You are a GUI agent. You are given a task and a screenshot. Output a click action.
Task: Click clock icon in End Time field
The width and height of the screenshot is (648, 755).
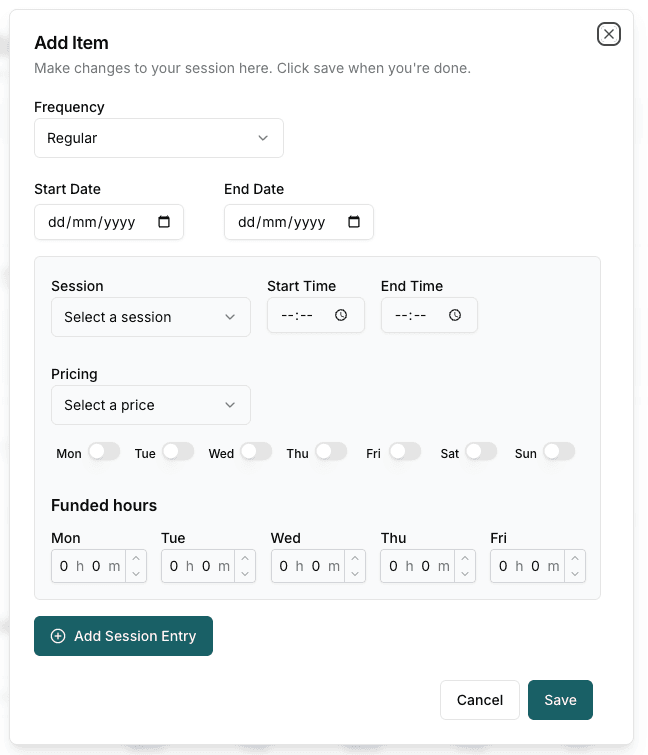pyautogui.click(x=455, y=315)
